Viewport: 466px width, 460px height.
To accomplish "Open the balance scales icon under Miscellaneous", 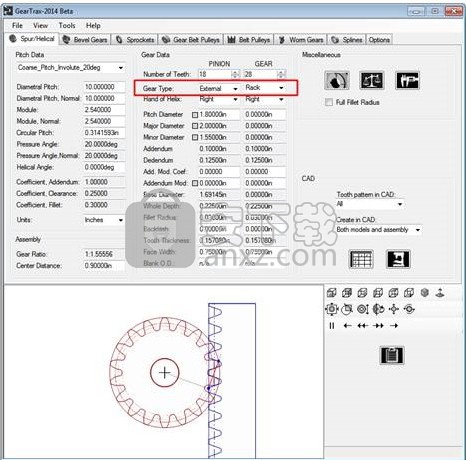I will [372, 80].
